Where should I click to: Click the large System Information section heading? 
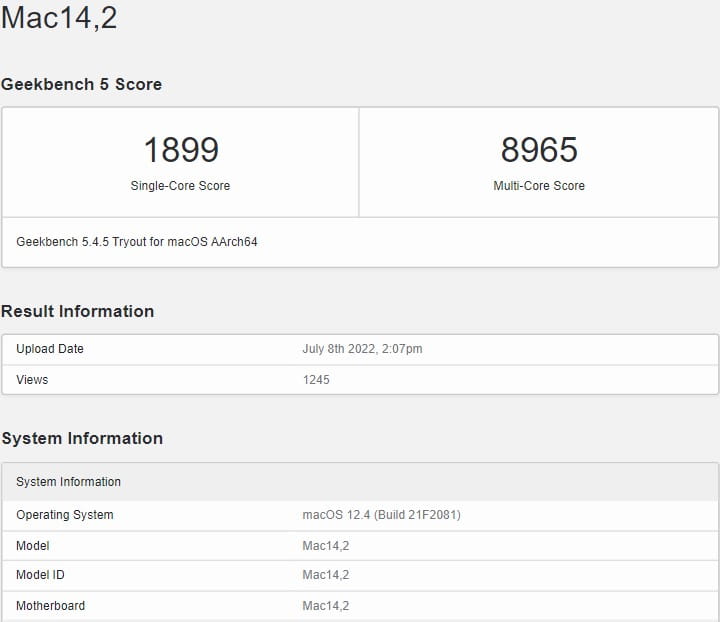click(82, 438)
